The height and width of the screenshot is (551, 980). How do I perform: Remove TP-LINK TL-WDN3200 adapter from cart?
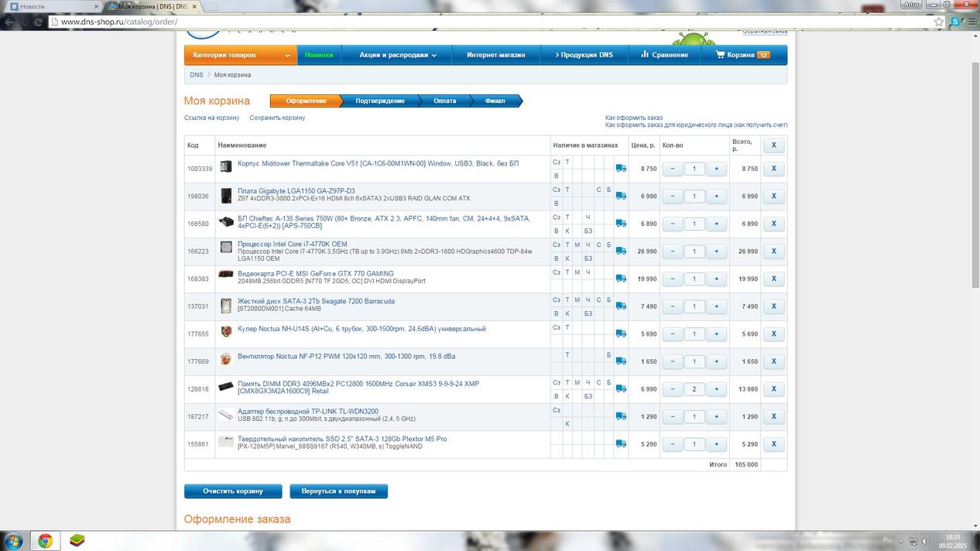[773, 416]
